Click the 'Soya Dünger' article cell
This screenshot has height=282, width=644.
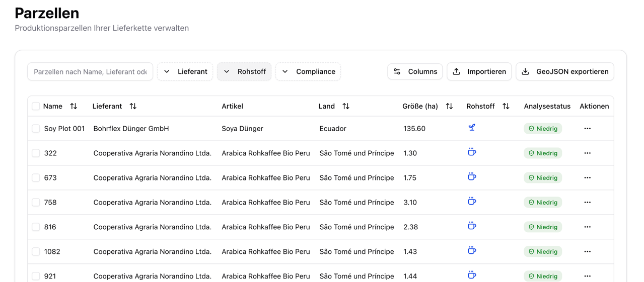[242, 129]
